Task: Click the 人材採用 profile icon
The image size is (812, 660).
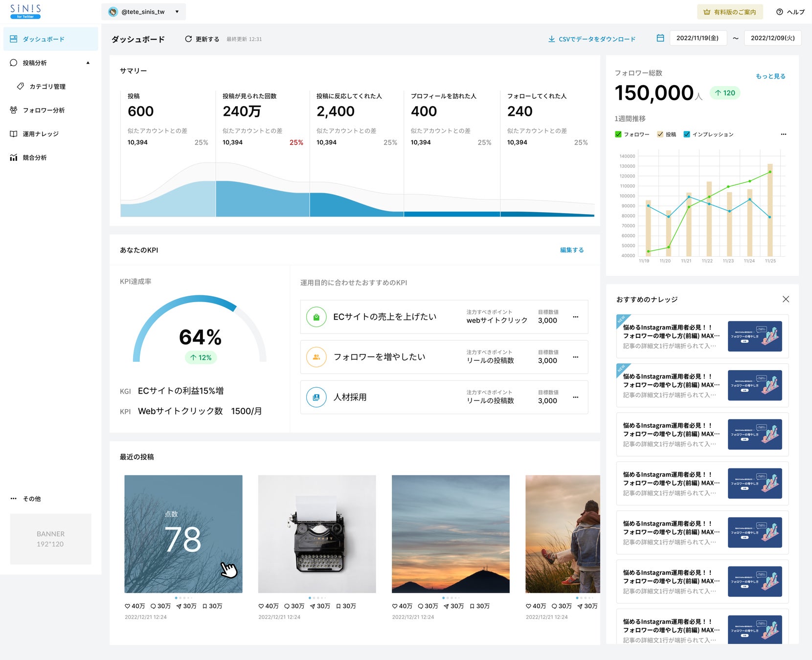Action: pos(316,397)
